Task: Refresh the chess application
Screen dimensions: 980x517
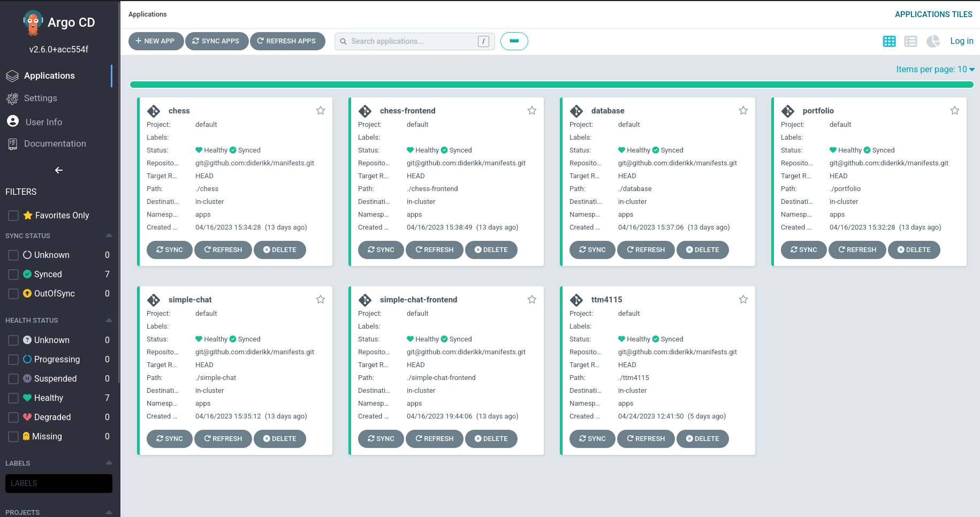Action: (x=223, y=250)
